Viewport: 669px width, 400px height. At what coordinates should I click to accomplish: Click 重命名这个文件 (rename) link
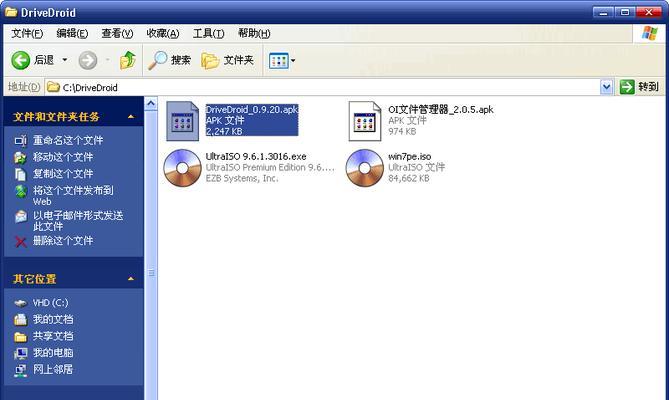(68, 140)
